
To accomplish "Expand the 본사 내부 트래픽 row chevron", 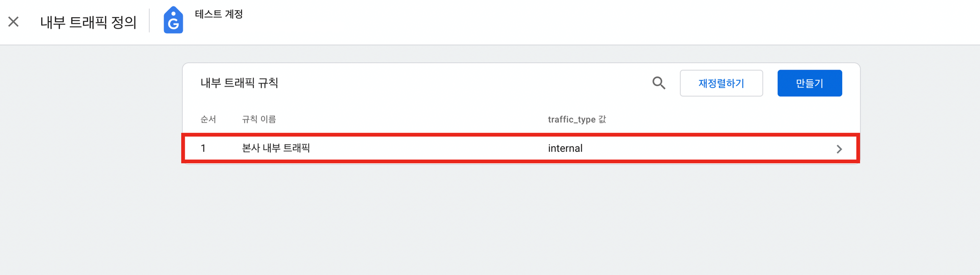I will point(839,149).
